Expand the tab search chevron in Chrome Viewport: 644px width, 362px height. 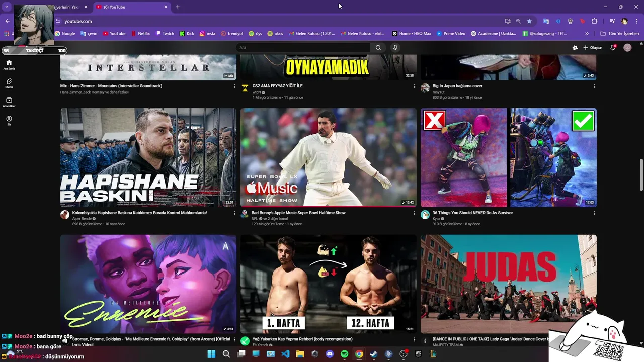pos(7,7)
